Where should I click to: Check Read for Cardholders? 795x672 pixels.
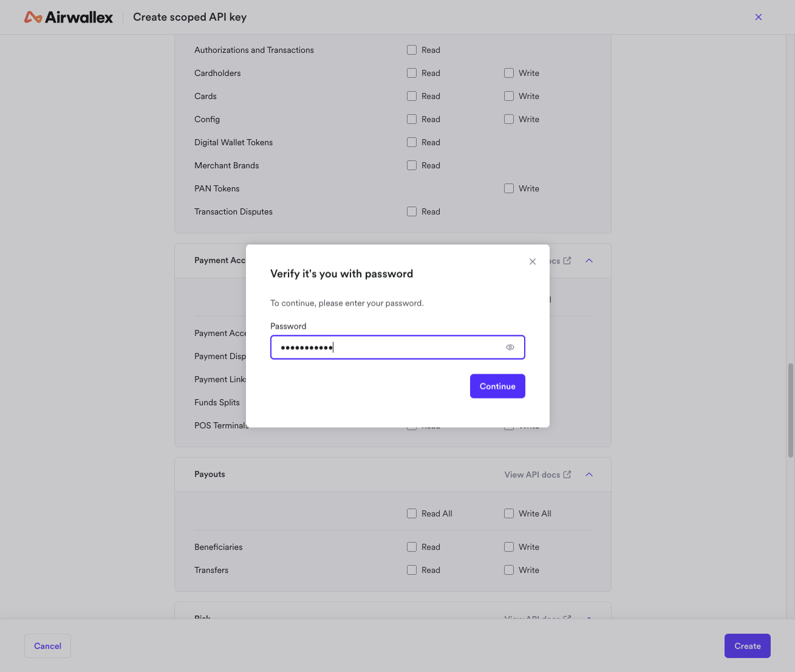tap(412, 73)
